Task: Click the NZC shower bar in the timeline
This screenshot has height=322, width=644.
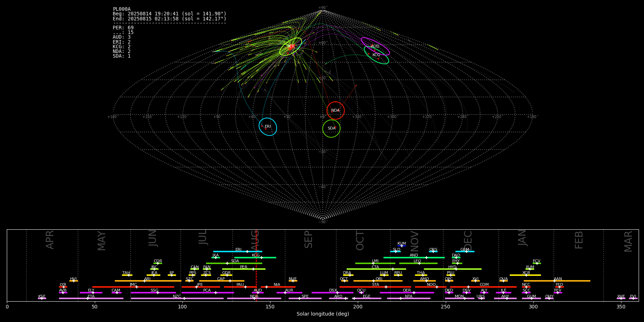Action: 177,298
